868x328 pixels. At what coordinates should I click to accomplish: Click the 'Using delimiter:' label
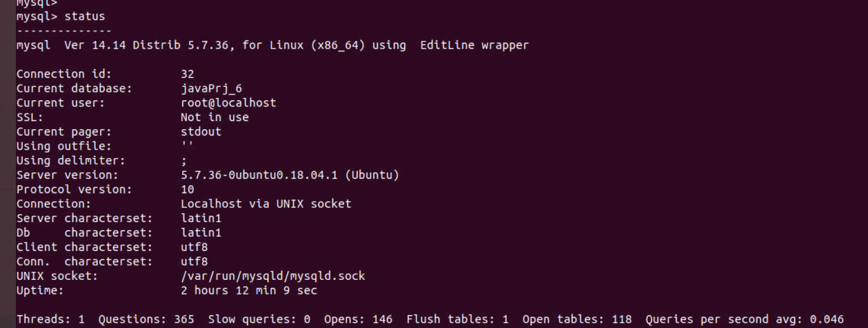(71, 161)
